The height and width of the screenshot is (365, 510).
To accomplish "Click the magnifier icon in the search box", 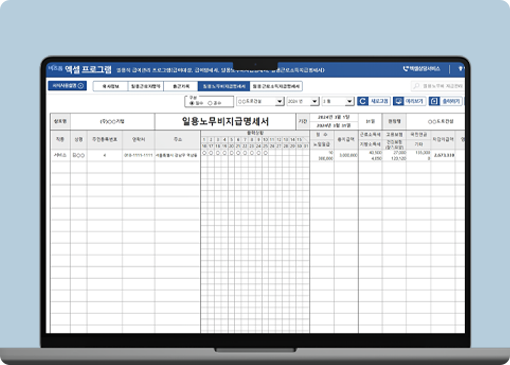I will tap(416, 86).
